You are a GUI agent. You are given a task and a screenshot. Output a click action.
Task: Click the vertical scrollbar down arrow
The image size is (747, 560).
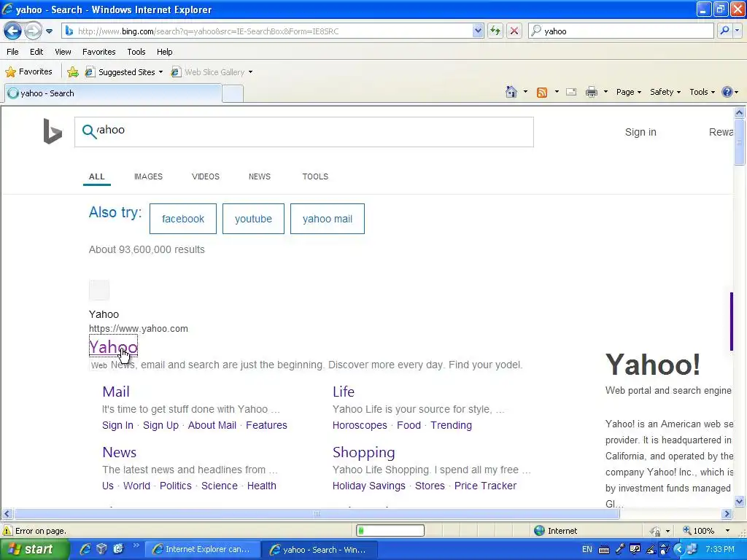[x=740, y=501]
